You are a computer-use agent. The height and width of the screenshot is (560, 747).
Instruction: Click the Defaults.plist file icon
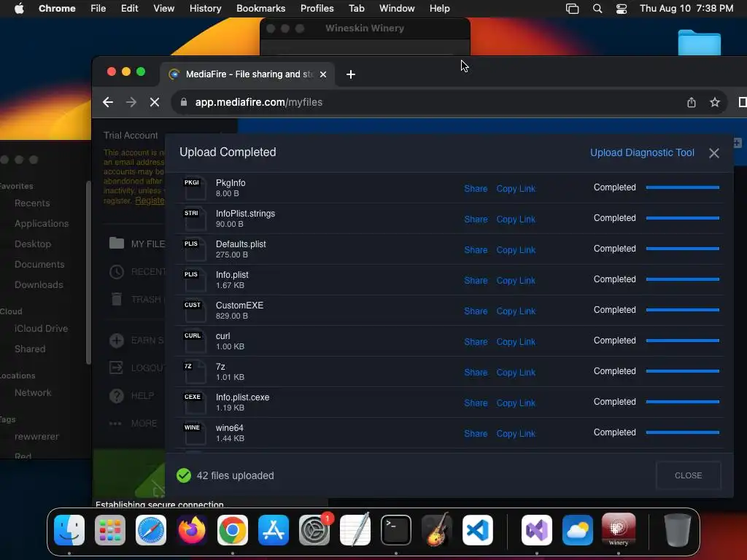(x=194, y=249)
